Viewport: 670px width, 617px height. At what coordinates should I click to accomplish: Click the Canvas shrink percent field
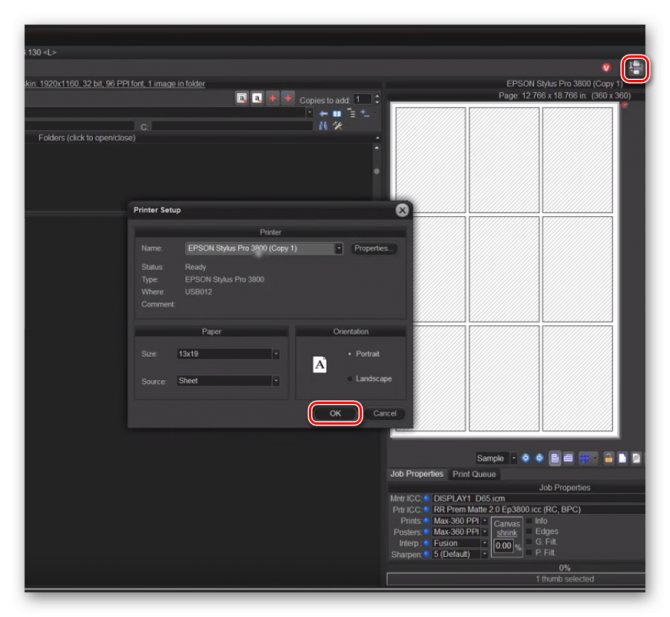[x=503, y=546]
